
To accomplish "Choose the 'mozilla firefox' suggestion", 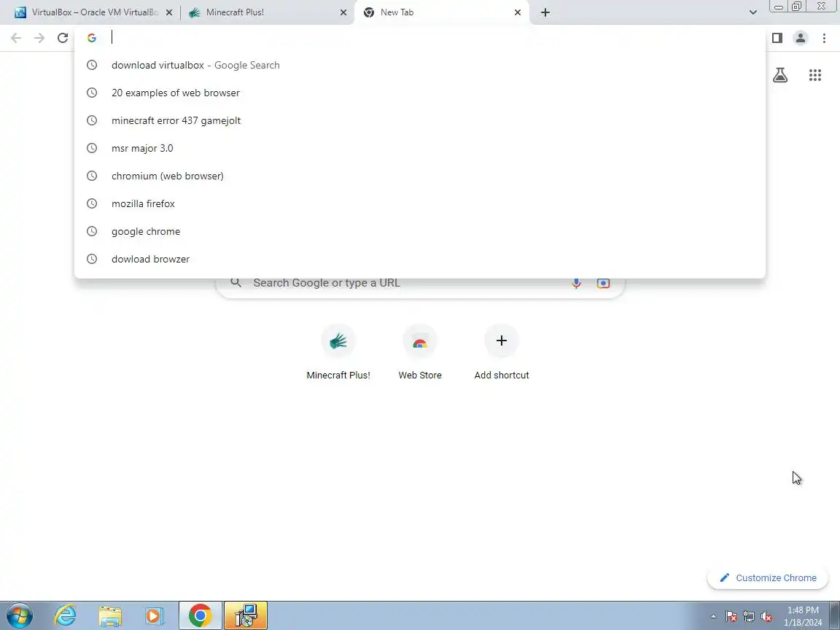I will pyautogui.click(x=420, y=203).
